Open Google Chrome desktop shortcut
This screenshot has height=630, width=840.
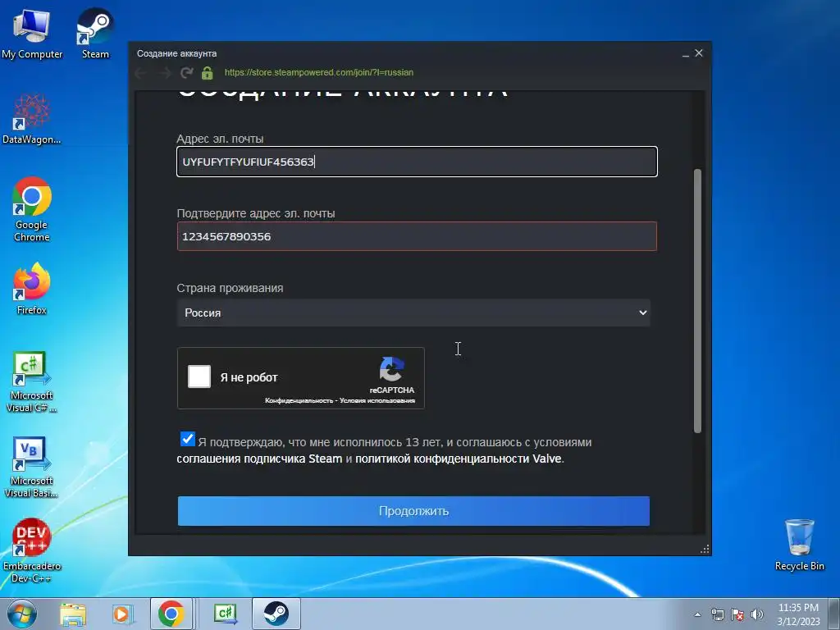[32, 209]
